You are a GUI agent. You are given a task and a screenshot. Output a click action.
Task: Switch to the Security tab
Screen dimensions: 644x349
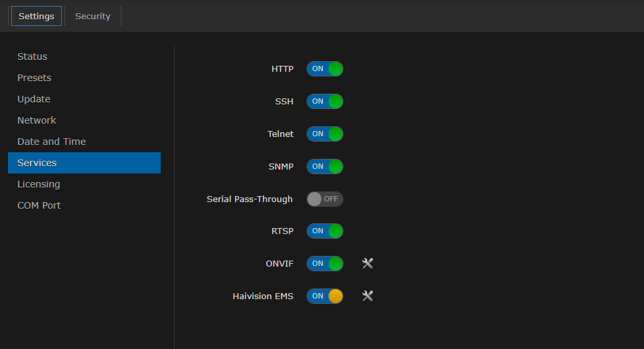(93, 16)
